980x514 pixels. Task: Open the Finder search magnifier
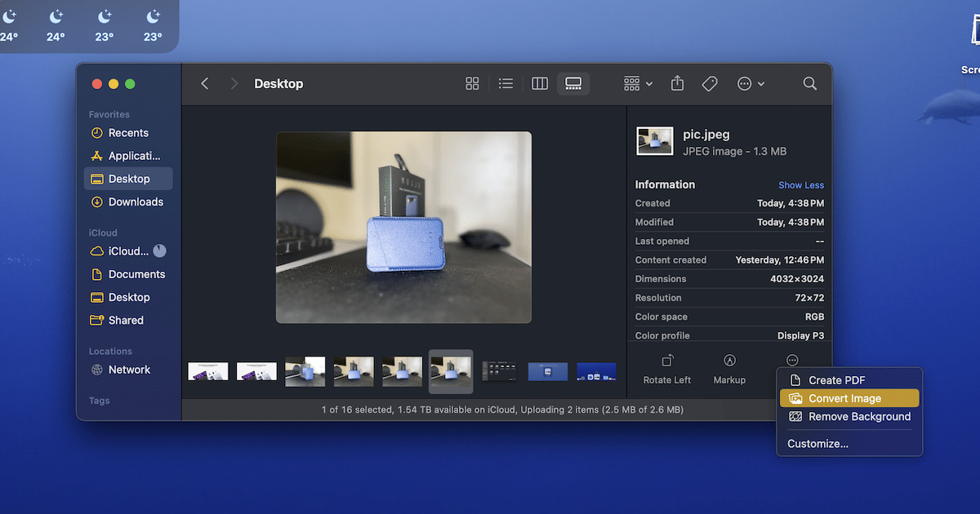(809, 83)
